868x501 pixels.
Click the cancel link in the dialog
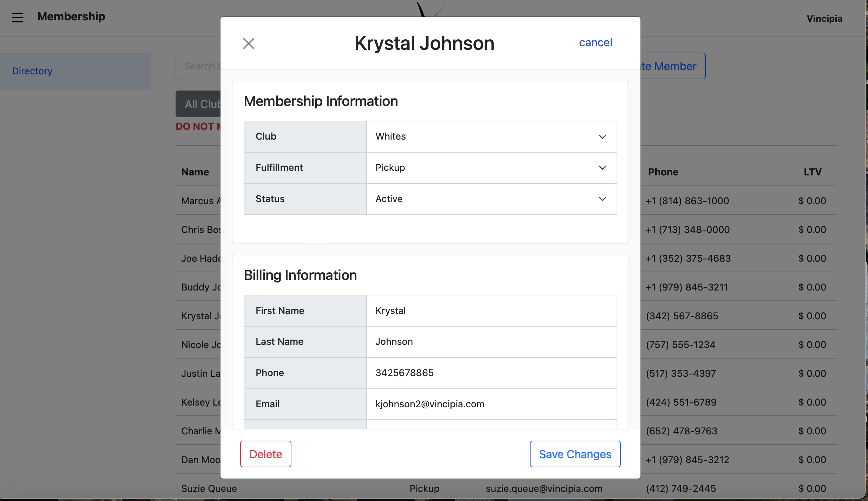[595, 42]
